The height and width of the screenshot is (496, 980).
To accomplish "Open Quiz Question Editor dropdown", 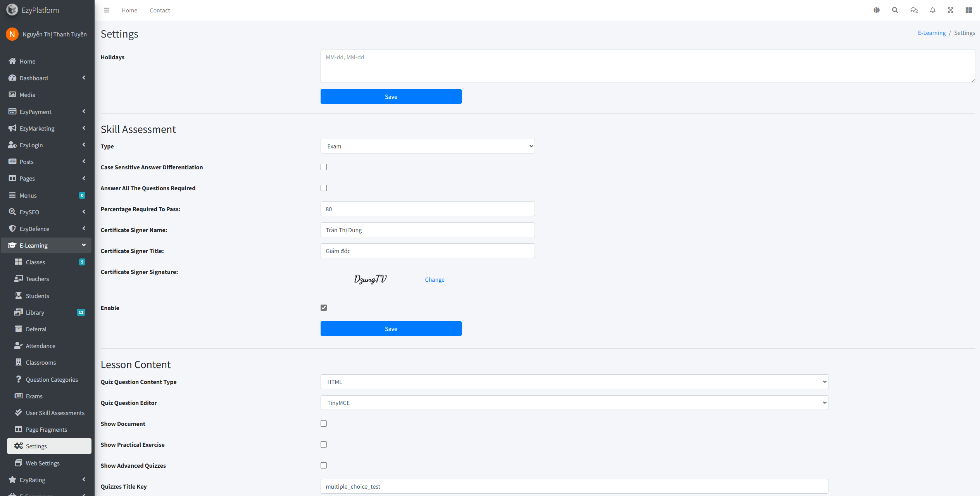I will (x=574, y=403).
